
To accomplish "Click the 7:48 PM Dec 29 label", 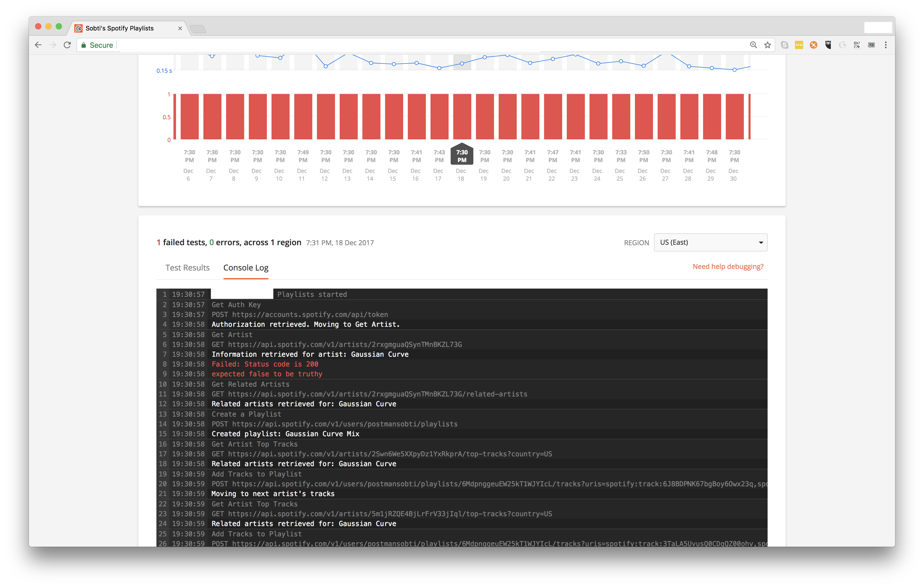I will tap(711, 165).
